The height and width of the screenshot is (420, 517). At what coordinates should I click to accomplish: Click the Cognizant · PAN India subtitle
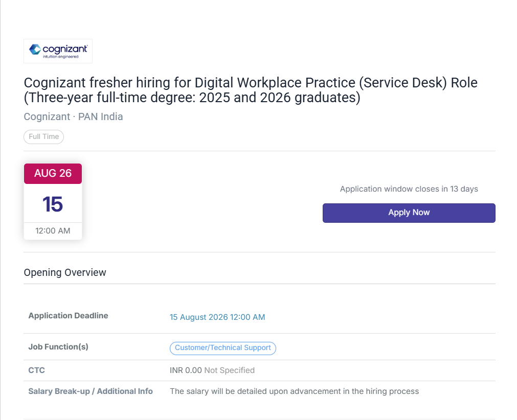(73, 116)
